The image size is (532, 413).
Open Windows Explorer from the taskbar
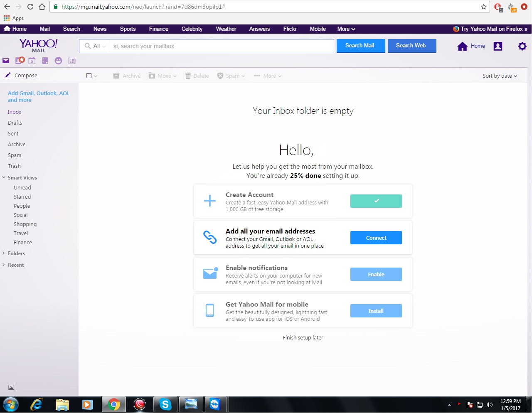coord(62,404)
